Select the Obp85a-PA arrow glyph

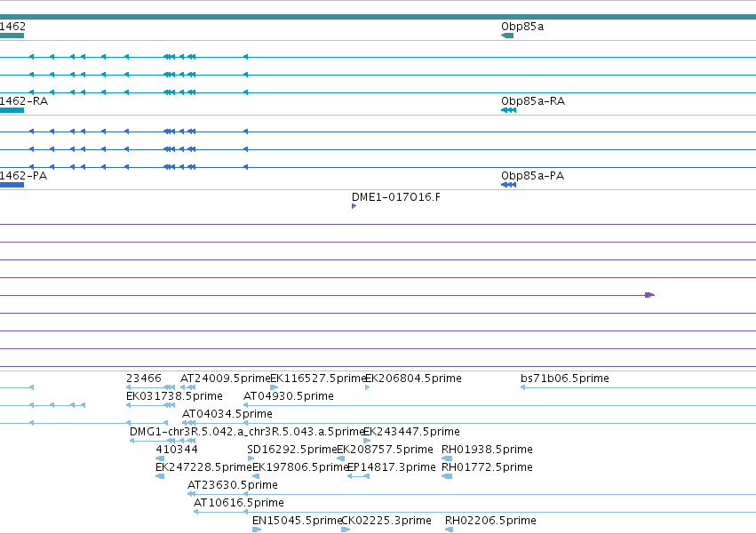click(x=509, y=185)
